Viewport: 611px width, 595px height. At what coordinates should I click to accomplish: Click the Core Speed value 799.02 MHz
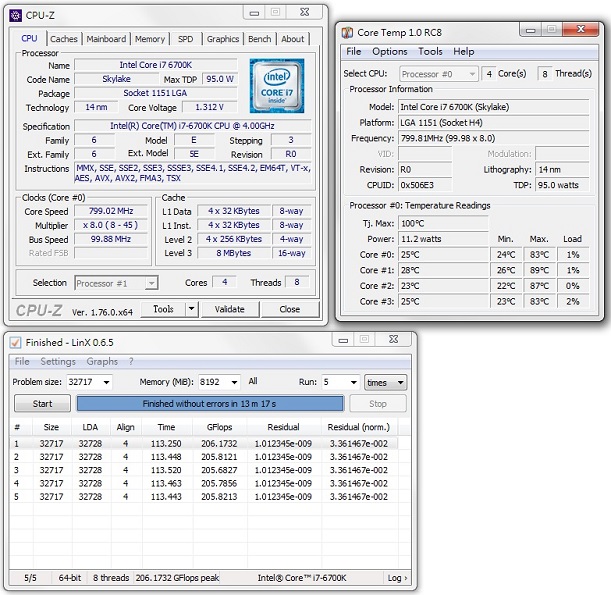[x=111, y=211]
